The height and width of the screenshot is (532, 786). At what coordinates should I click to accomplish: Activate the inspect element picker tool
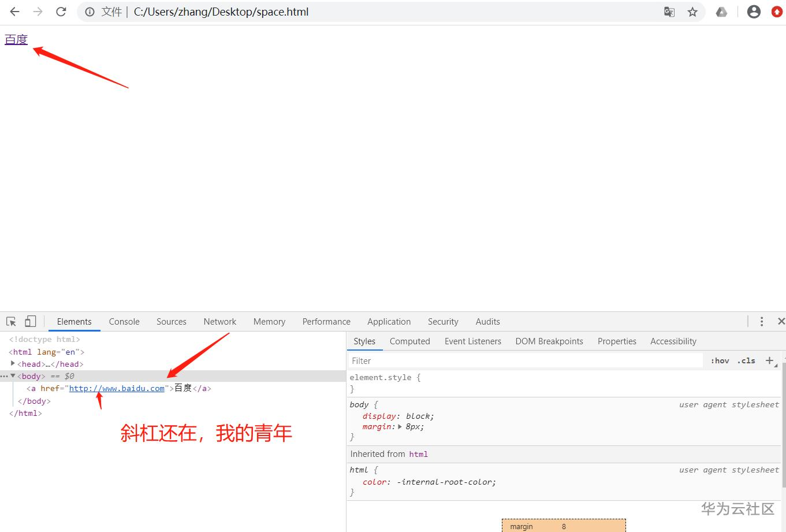pyautogui.click(x=11, y=322)
